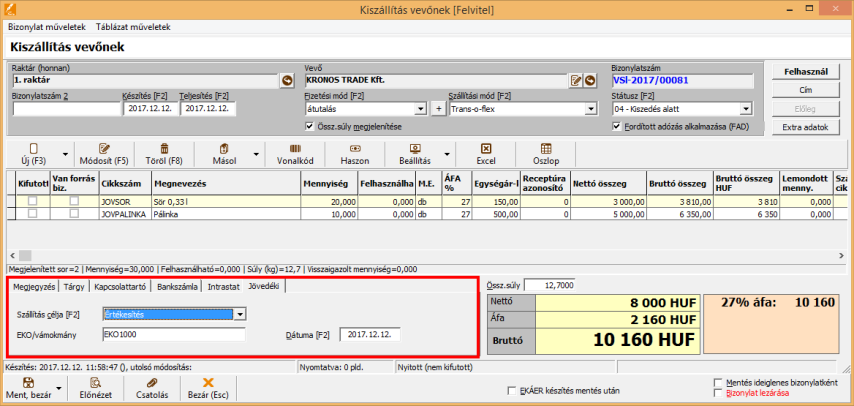
Task: Toggle Fordított adózás alkalmazása (FAD) checkbox
Action: click(616, 126)
